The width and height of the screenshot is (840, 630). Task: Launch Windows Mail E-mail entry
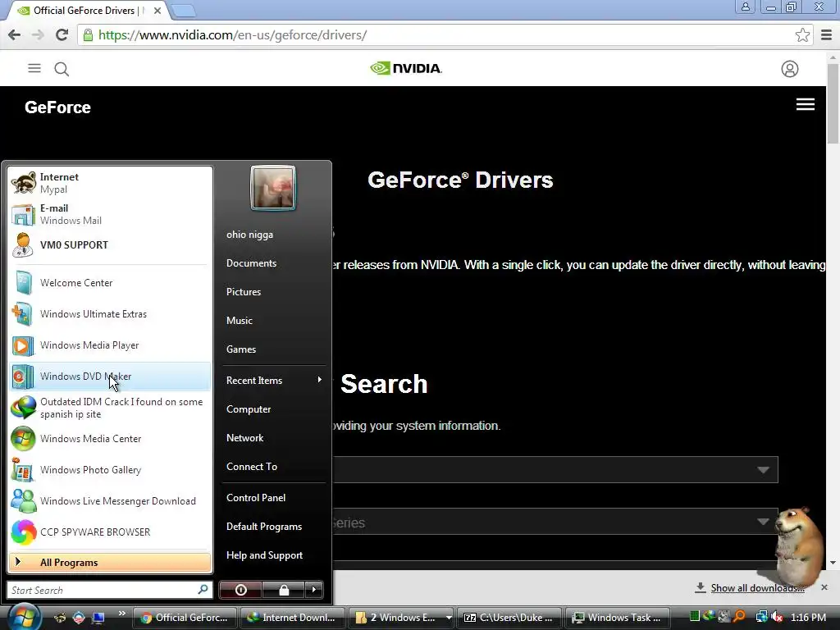point(110,214)
